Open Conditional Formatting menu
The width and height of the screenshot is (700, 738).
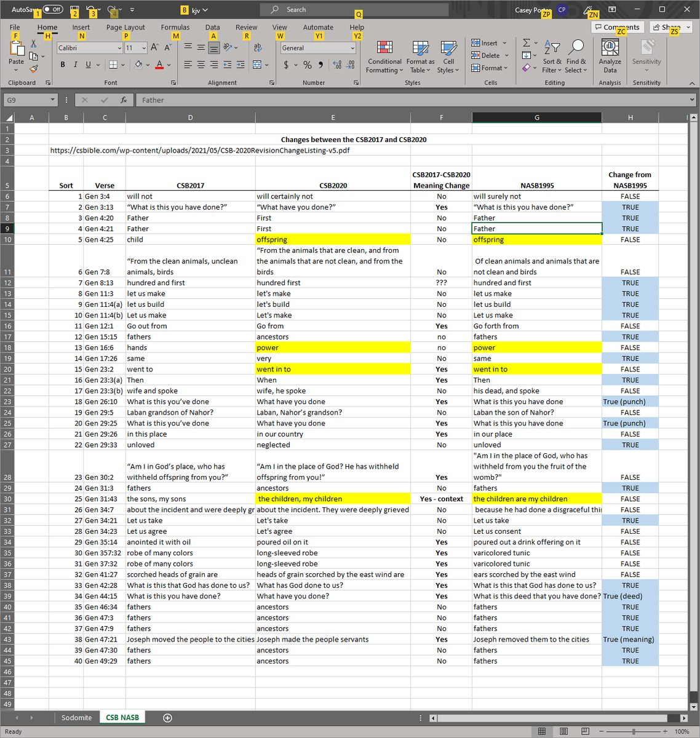click(x=384, y=57)
